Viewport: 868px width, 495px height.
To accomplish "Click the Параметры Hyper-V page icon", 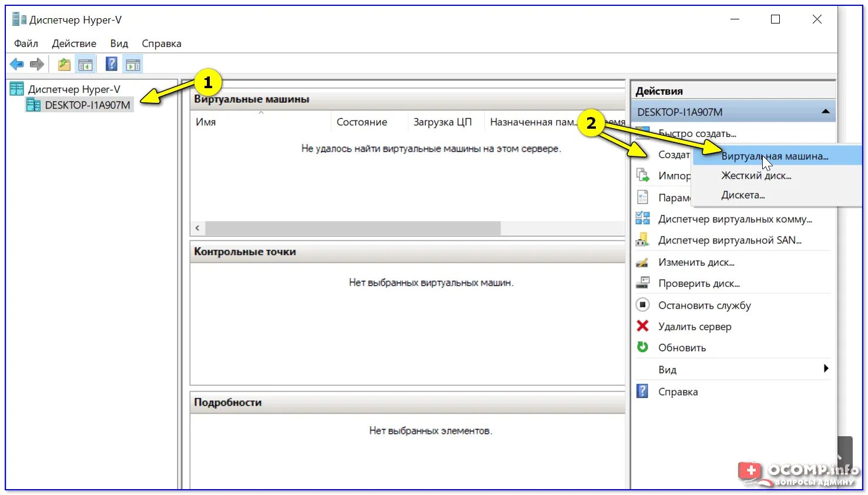I will pyautogui.click(x=643, y=197).
